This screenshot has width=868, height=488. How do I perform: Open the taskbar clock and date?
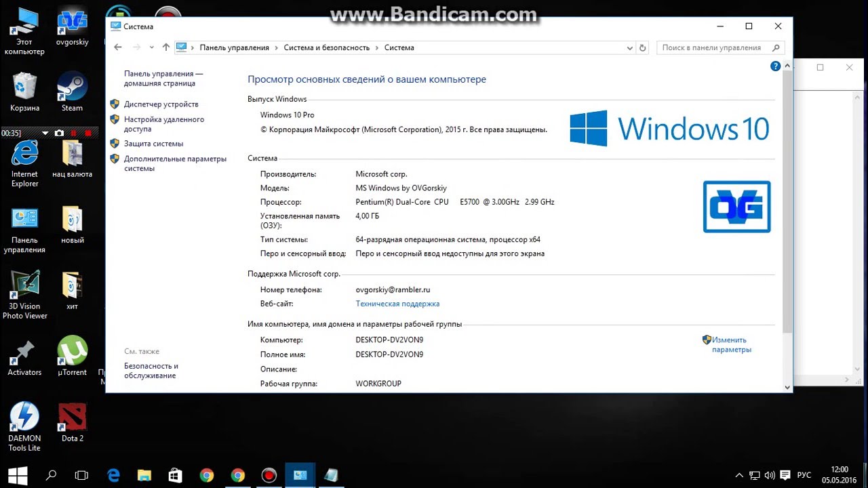point(839,474)
